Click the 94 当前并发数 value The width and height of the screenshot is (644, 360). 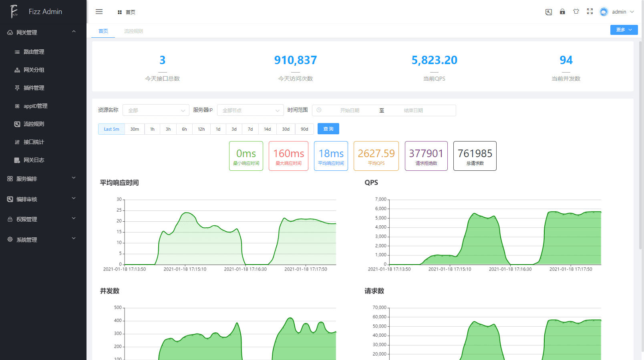566,60
